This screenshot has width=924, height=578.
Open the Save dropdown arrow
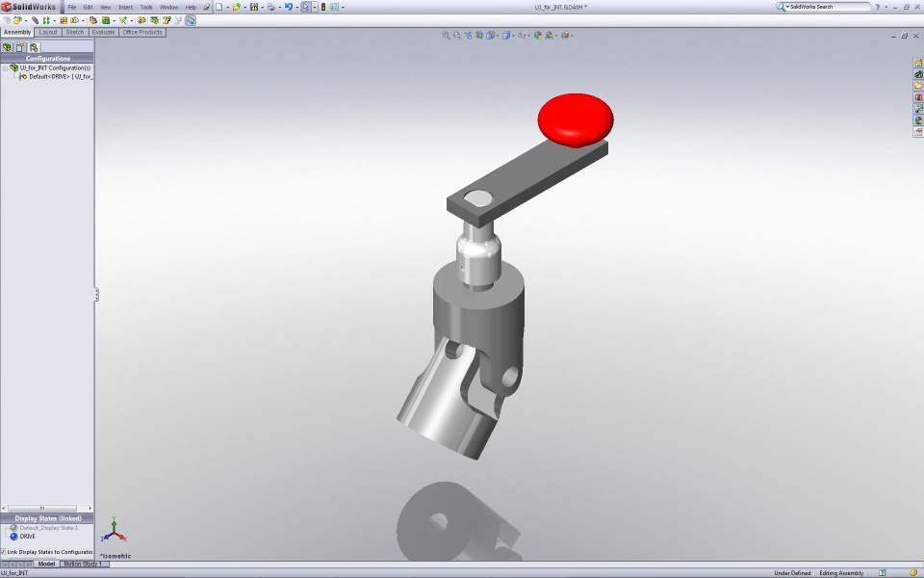point(263,7)
